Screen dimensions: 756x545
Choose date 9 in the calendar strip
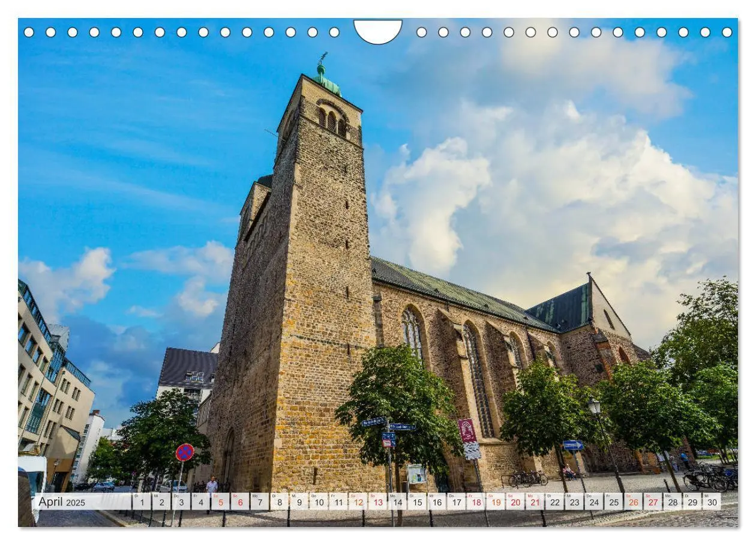click(299, 502)
